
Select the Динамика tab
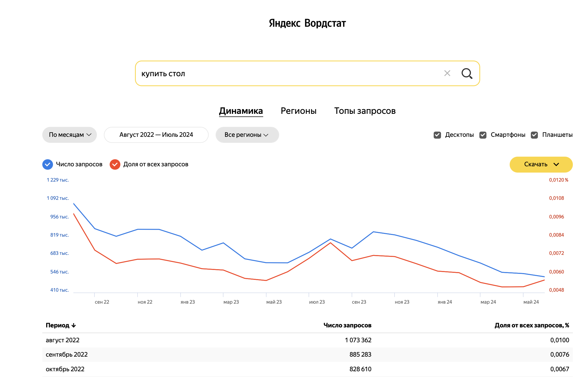pos(241,111)
